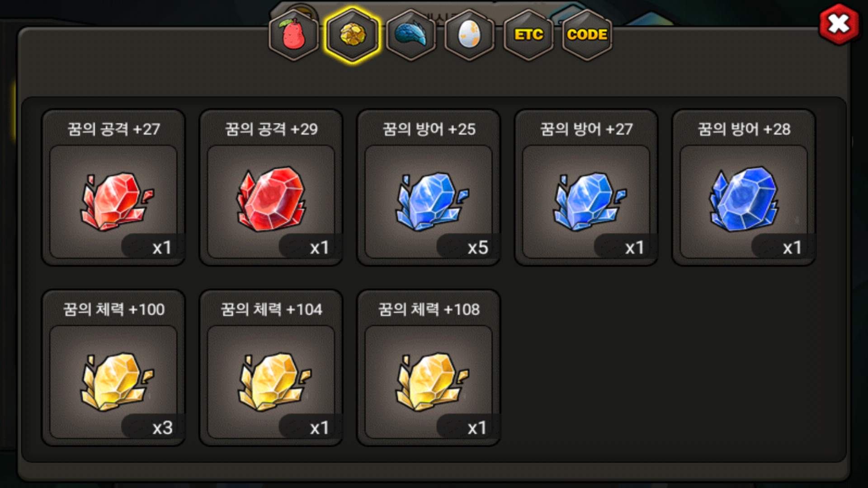868x488 pixels.
Task: Open the CODE tab
Action: (587, 35)
